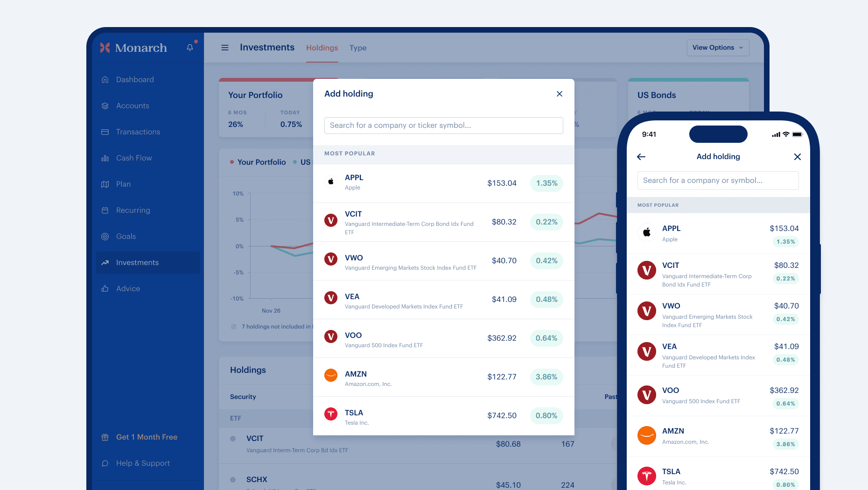
Task: Tap VWO ticker in the phone list
Action: (671, 306)
